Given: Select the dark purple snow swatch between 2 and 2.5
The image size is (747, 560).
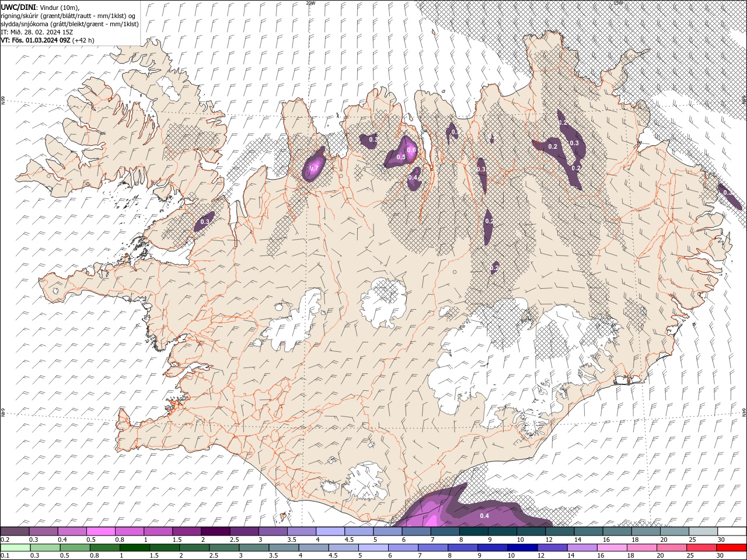Looking at the screenshot, I should (x=215, y=531).
